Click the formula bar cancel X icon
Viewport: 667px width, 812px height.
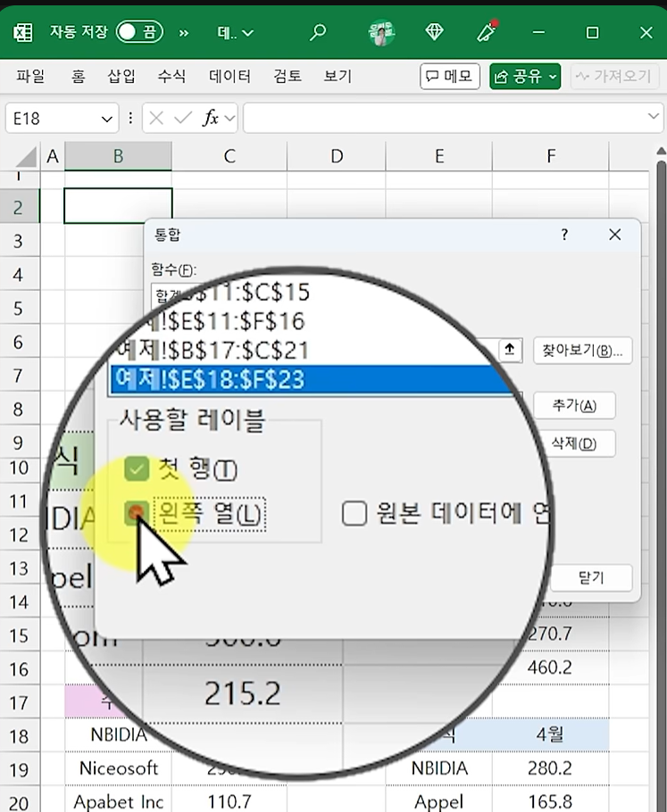[x=156, y=119]
